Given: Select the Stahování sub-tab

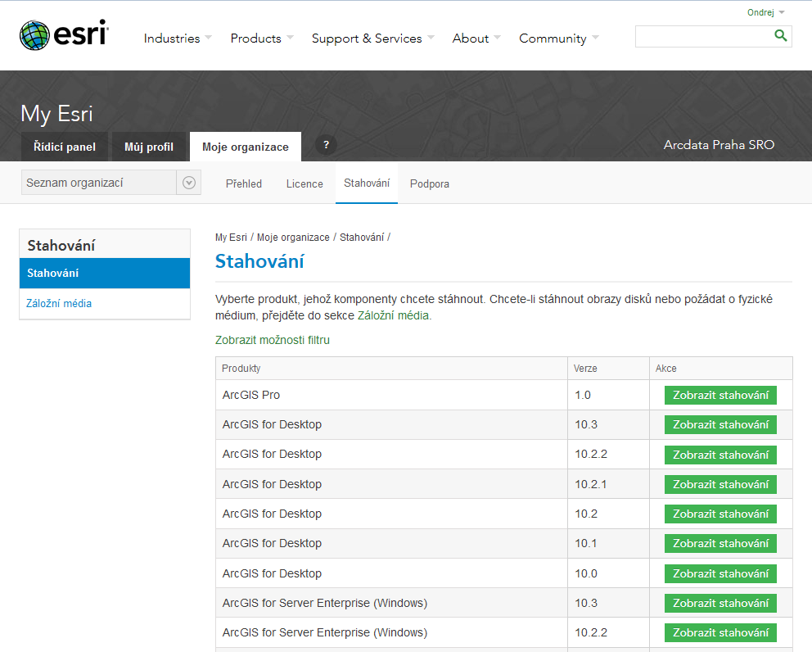Looking at the screenshot, I should (x=367, y=183).
